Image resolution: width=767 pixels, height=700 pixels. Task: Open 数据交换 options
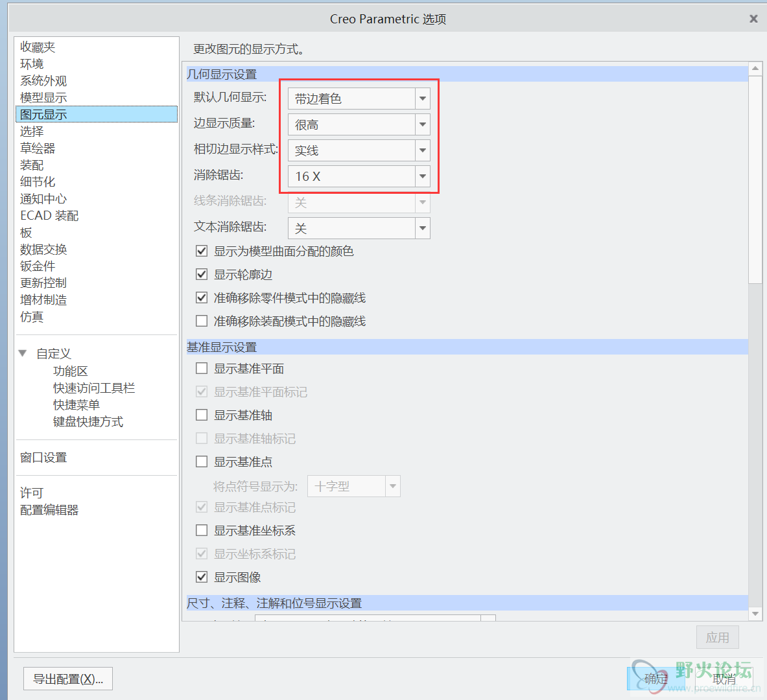43,250
